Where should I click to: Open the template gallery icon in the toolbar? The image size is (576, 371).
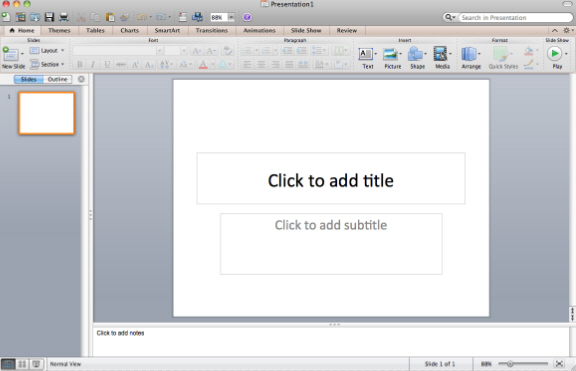point(21,17)
